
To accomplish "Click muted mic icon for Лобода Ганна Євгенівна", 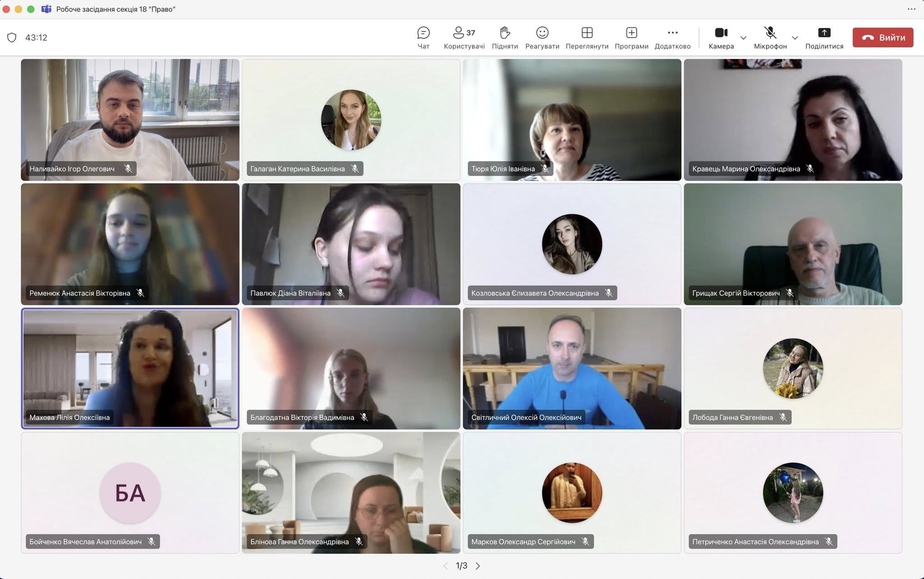I will [x=783, y=417].
